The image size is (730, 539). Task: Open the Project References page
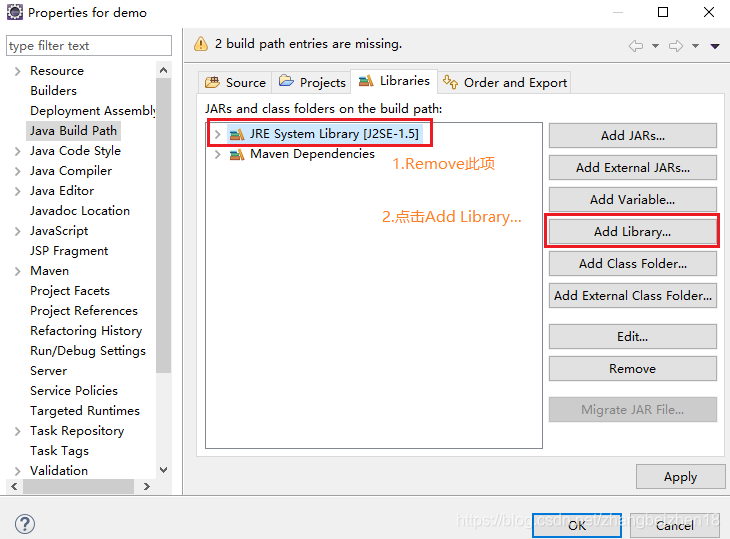tap(84, 311)
